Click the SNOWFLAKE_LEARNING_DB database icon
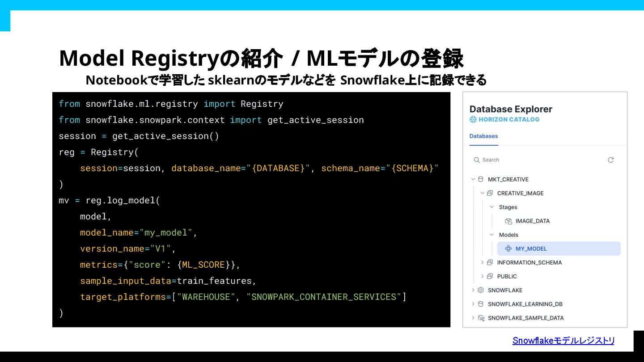 point(481,304)
